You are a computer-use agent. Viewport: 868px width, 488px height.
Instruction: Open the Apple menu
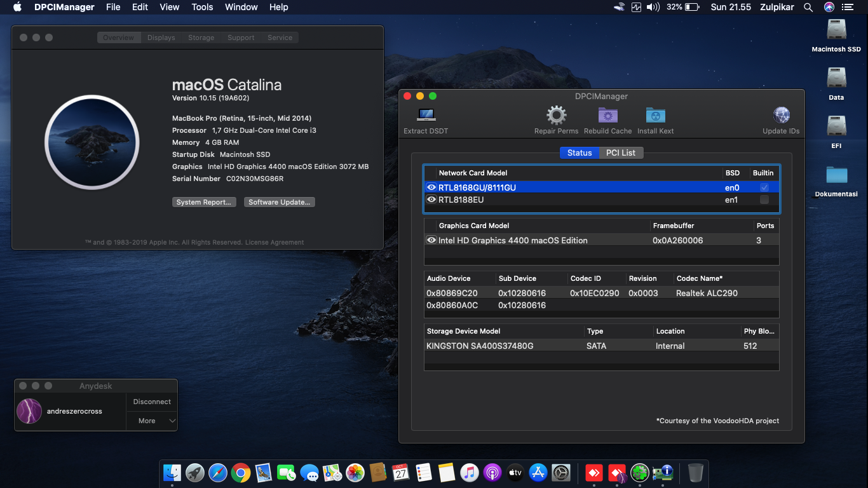tap(17, 7)
